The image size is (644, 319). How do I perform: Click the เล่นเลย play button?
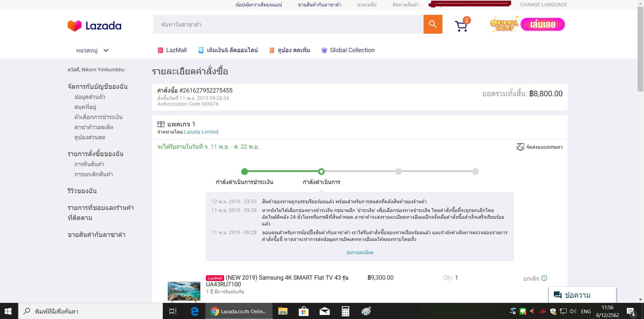[x=543, y=24]
